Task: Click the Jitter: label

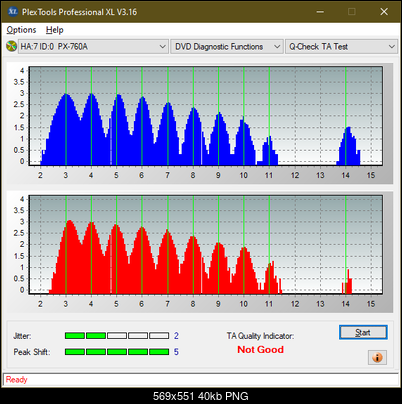Action: point(22,336)
